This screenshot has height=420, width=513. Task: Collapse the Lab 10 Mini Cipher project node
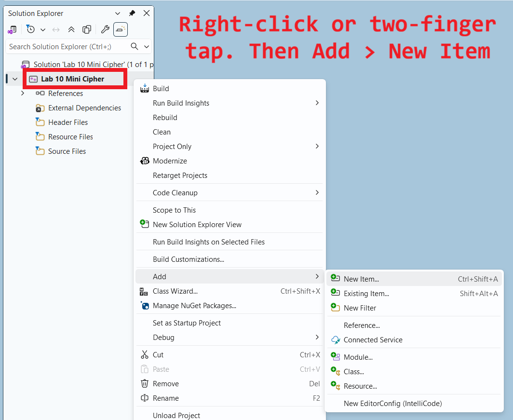(15, 79)
